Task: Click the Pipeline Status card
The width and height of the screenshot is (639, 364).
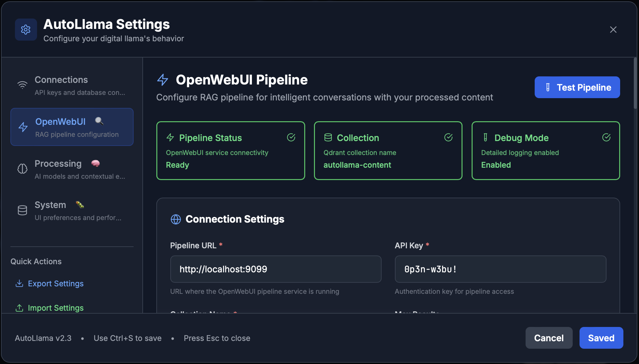Action: [x=230, y=150]
